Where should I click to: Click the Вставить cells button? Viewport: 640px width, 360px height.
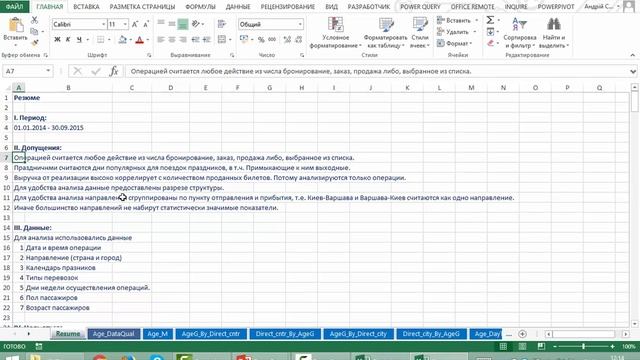coord(454,20)
